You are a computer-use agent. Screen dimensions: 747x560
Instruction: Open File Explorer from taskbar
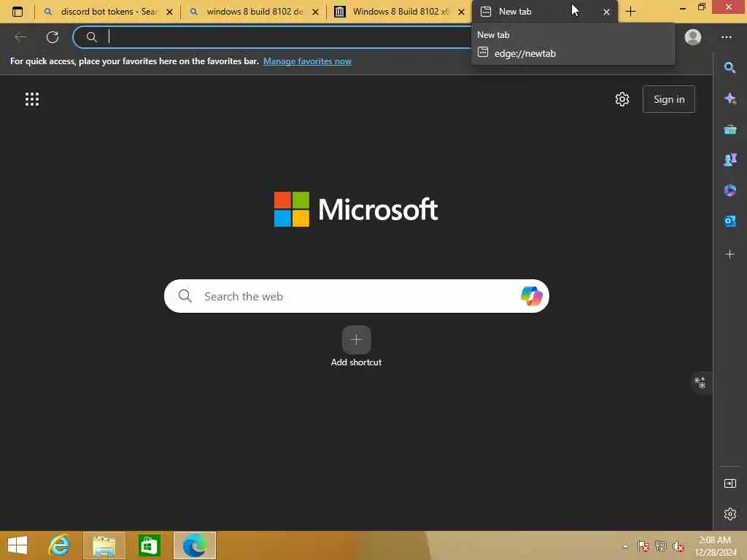pos(104,545)
